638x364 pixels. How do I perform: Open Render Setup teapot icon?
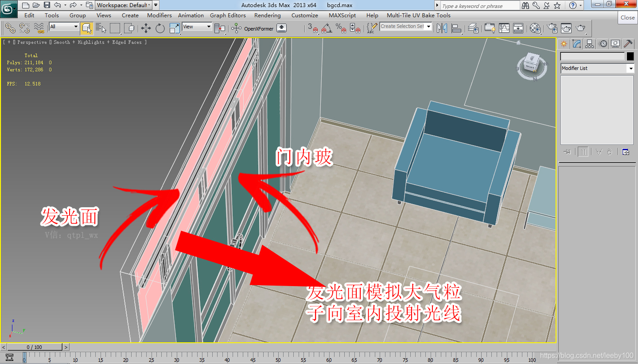[x=552, y=28]
